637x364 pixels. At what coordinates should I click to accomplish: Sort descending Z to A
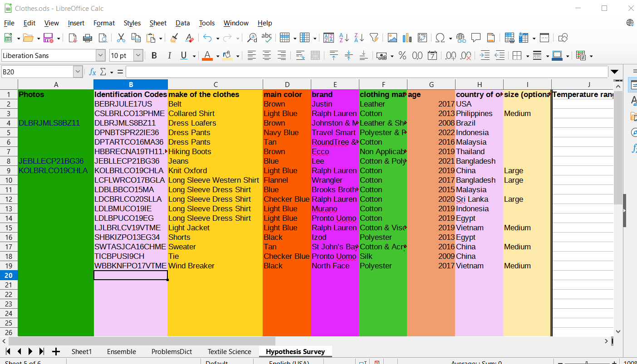point(359,38)
